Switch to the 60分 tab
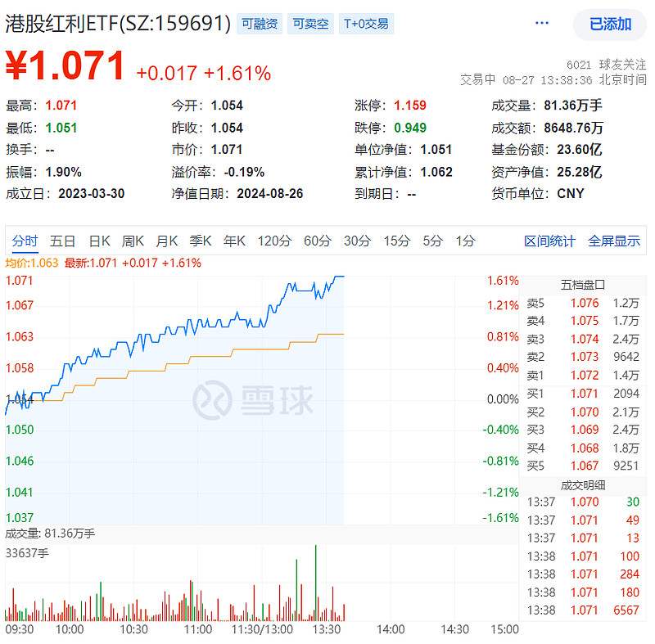Screen dimensions: 655x644 click(318, 241)
